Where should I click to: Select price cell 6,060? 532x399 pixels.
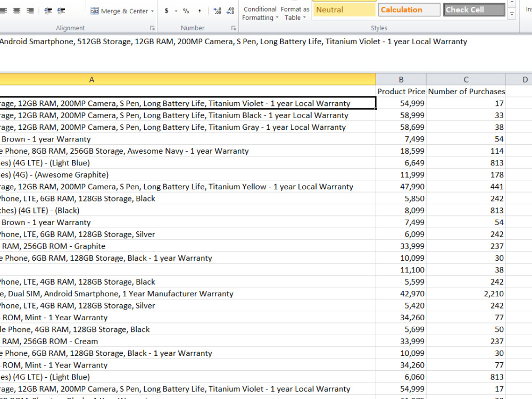tap(401, 377)
